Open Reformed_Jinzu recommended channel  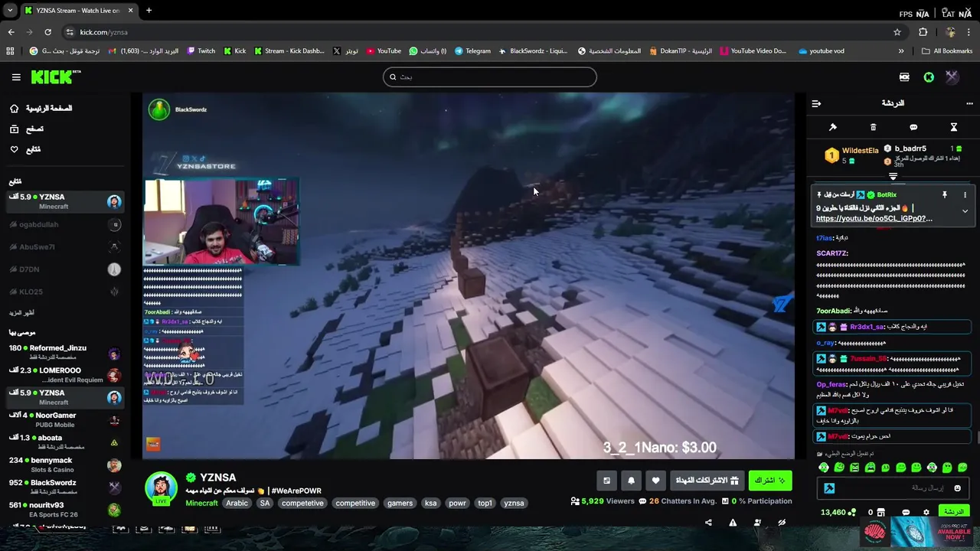pos(64,353)
